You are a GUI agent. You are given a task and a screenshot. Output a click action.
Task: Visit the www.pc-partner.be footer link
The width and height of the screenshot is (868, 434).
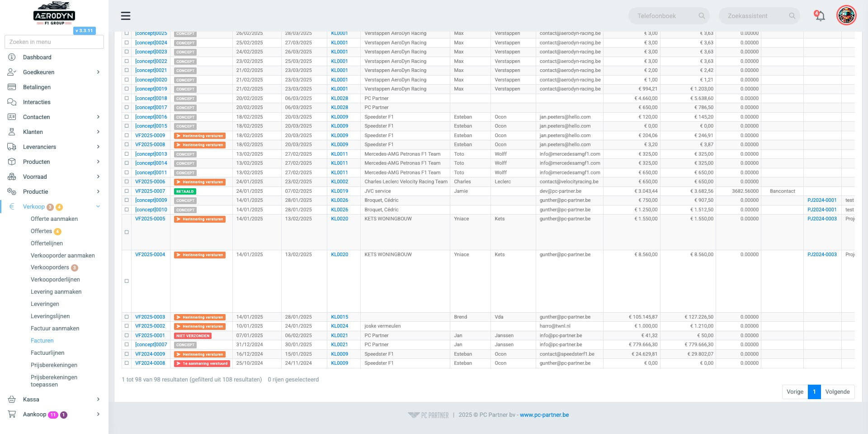tap(544, 415)
